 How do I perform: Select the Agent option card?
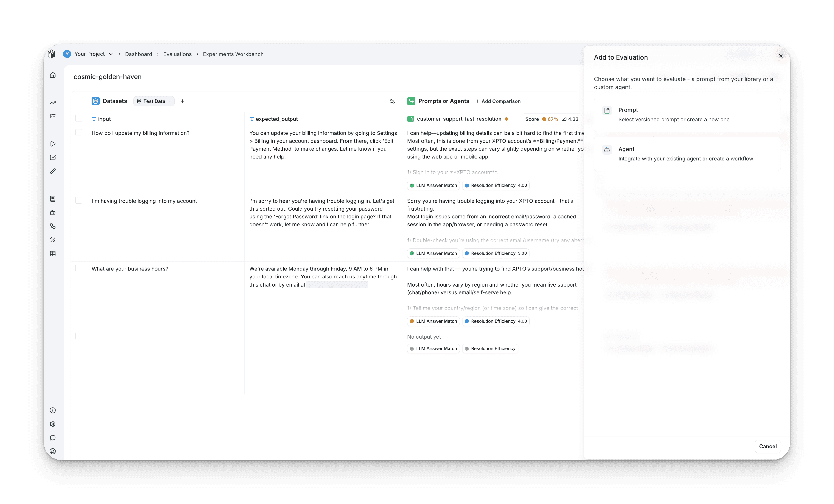[x=687, y=154]
